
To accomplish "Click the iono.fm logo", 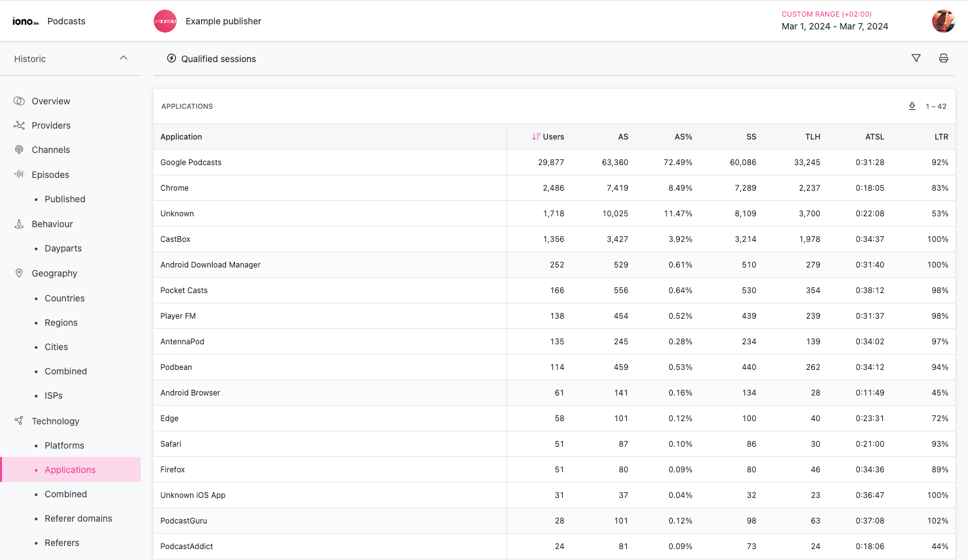I will point(26,21).
